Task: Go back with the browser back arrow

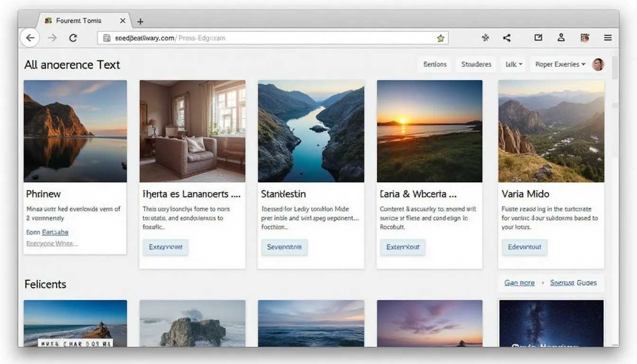Action: 30,38
